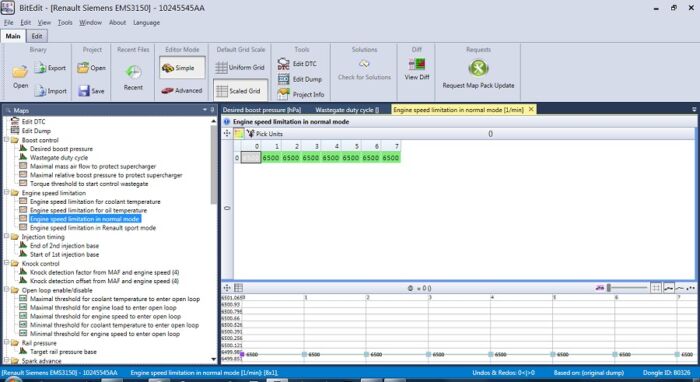Open a project with the Project Open icon
Image resolution: width=700 pixels, height=382 pixels.
coord(91,68)
